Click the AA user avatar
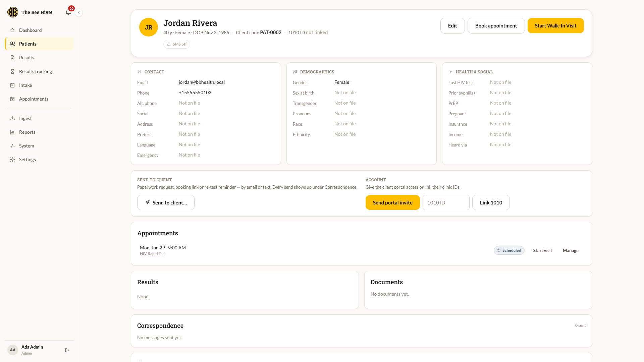 click(x=13, y=350)
